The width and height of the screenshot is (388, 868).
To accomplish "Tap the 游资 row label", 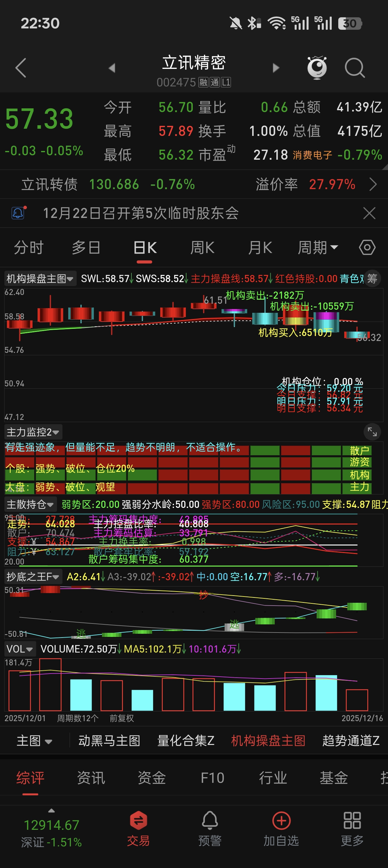I will click(360, 462).
